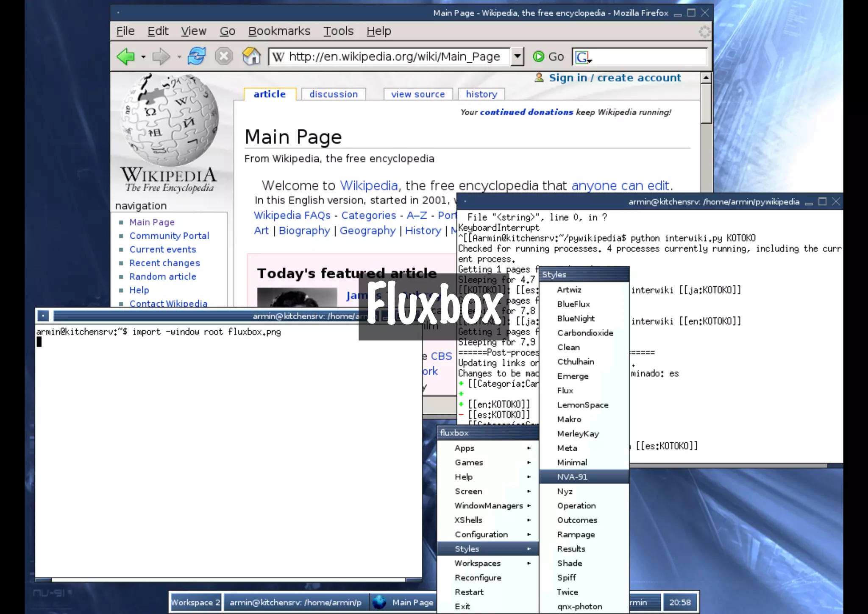Click the Workspace 2 label in the toolbar

pyautogui.click(x=195, y=602)
